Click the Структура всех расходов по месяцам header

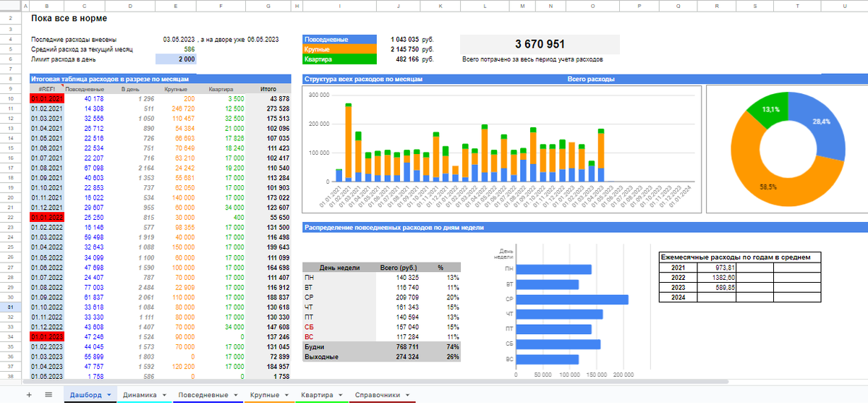point(363,79)
